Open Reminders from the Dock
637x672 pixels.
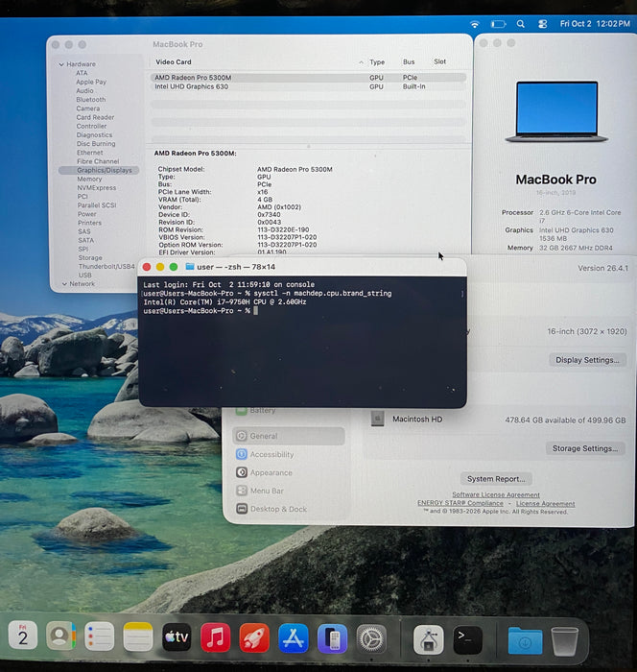click(x=99, y=636)
